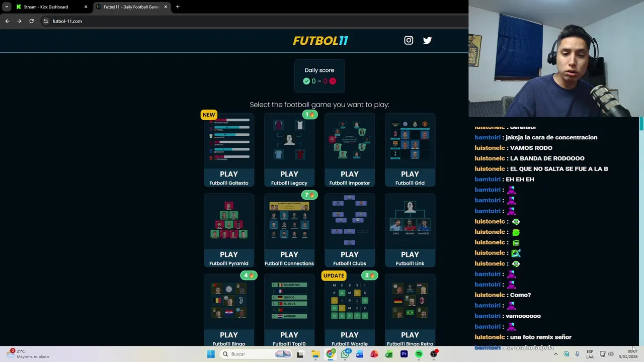
Task: Open the Connections game preview thumbnail
Action: [x=289, y=221]
